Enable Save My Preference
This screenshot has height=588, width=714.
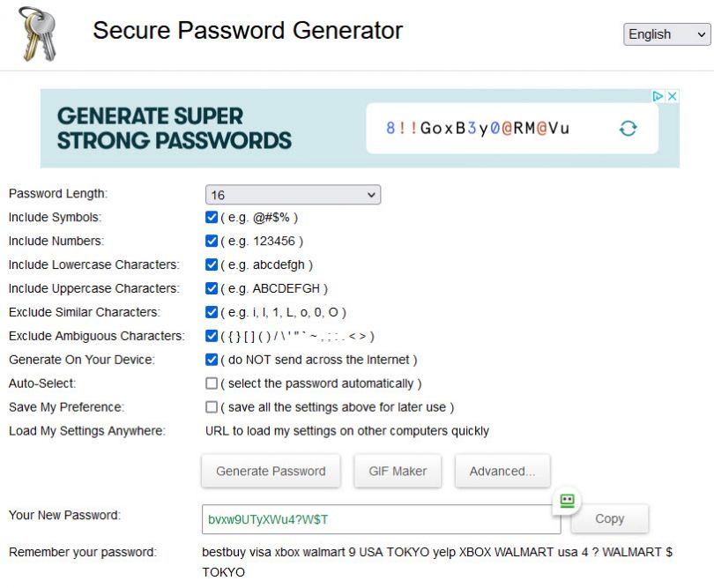(210, 407)
